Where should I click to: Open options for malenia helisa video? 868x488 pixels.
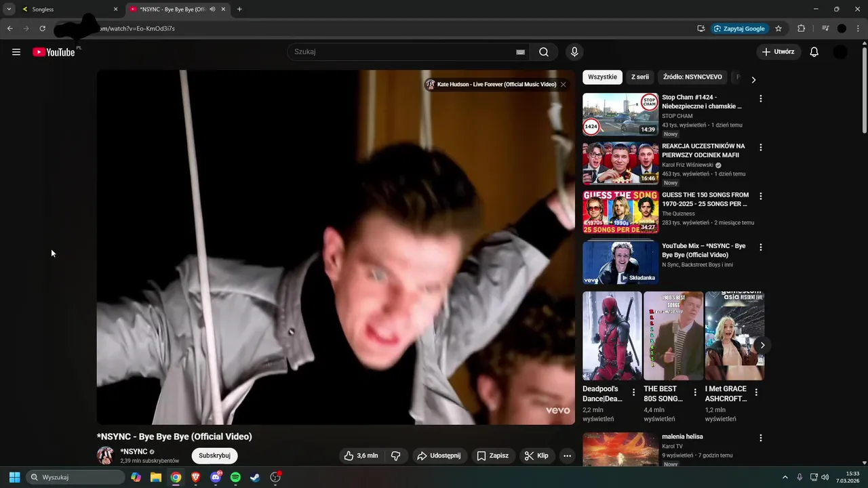point(760,439)
